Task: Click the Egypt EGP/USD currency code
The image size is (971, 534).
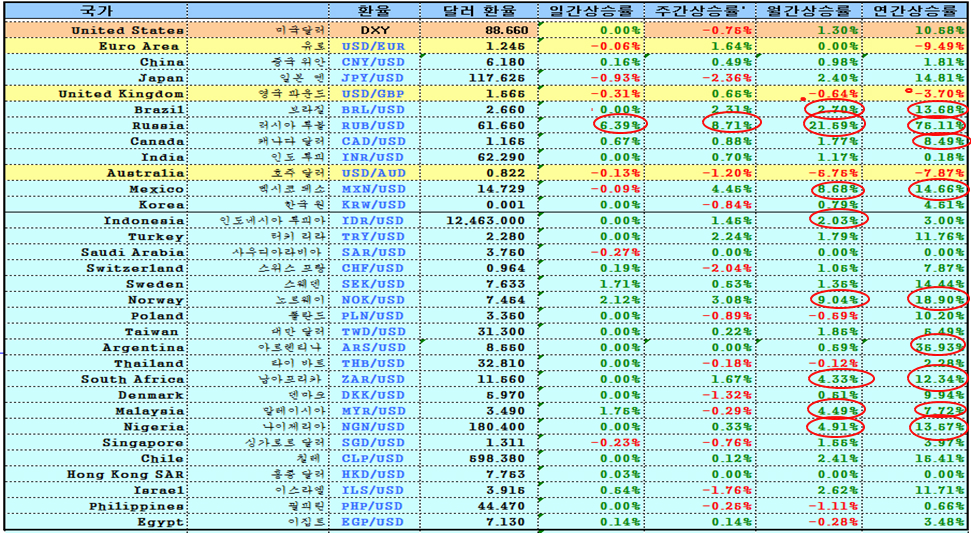Action: click(x=374, y=522)
